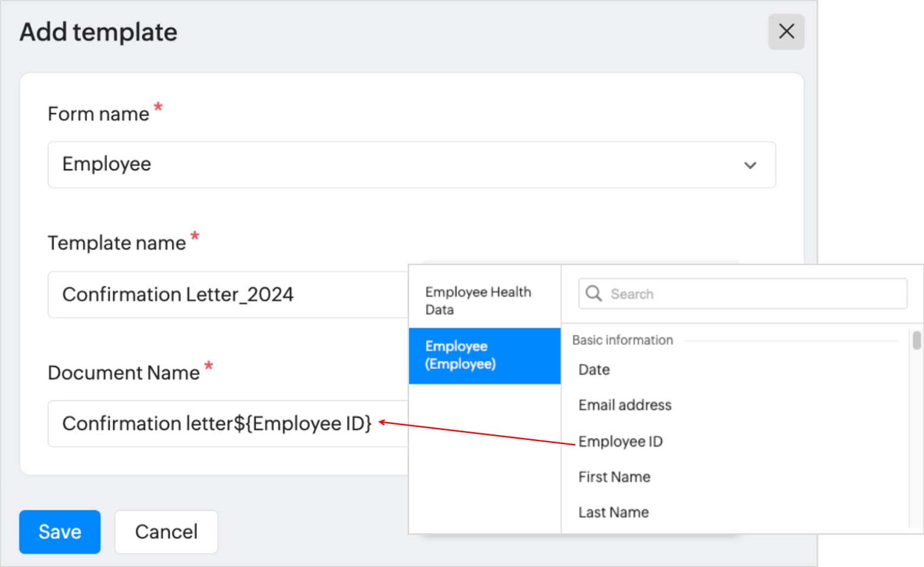The image size is (924, 567).
Task: Choose the Date field
Action: click(x=594, y=370)
